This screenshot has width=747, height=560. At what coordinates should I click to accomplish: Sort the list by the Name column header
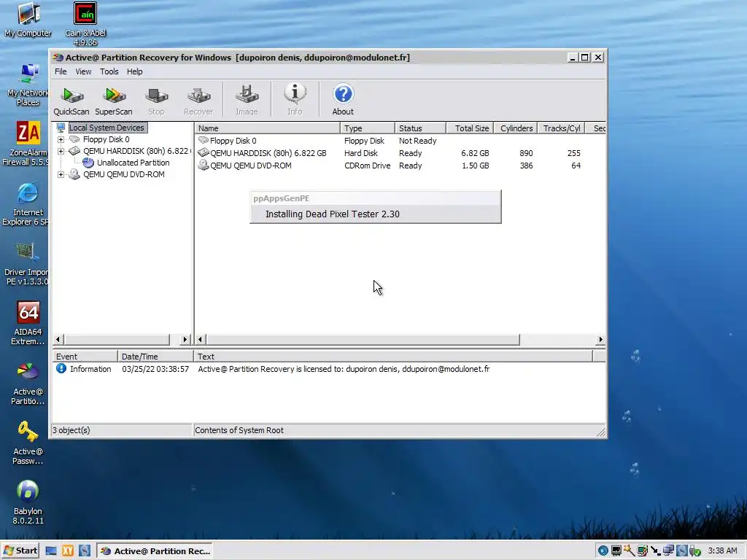tap(268, 128)
